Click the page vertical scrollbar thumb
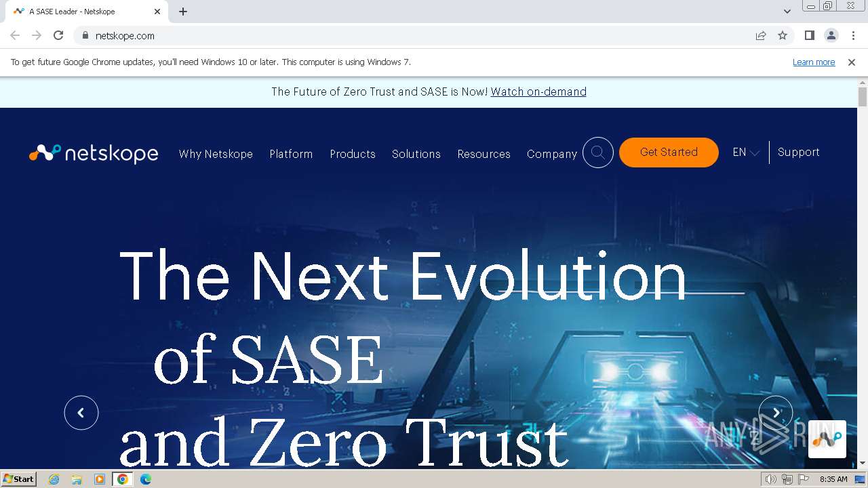 coord(863,97)
